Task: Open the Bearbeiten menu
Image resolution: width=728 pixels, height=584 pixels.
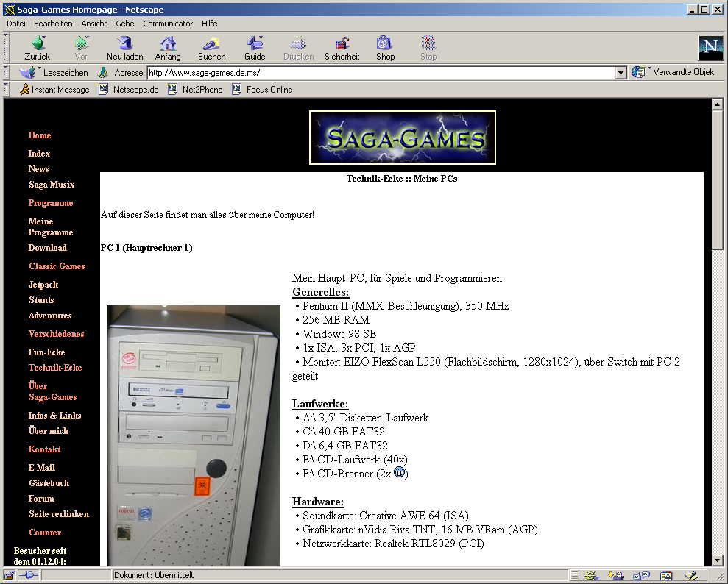Action: click(53, 24)
